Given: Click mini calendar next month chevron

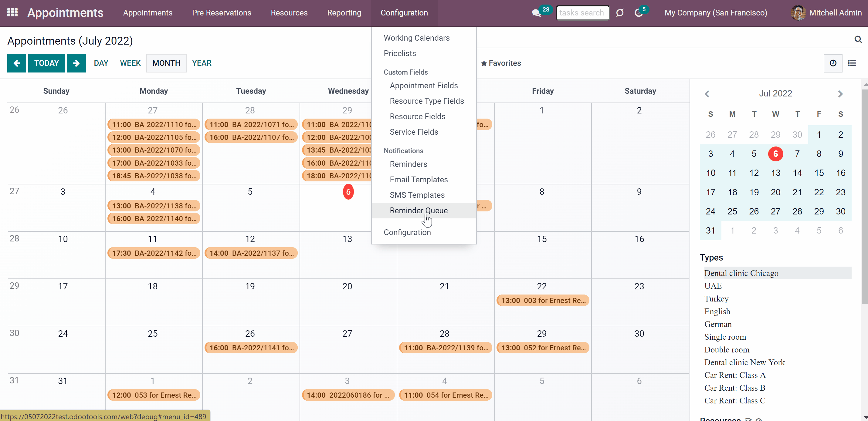Looking at the screenshot, I should [840, 94].
